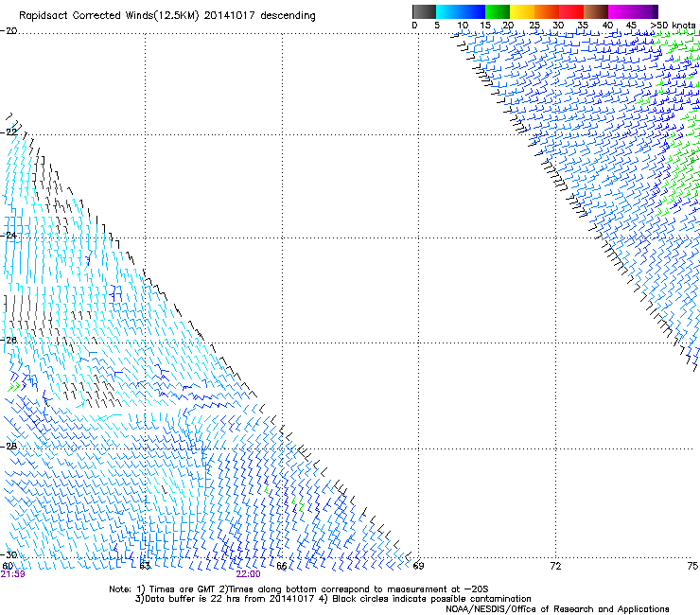This screenshot has height=615, width=700.
Task: Click the cyan-blue 5-15 knots gradient swatch
Action: [x=461, y=11]
